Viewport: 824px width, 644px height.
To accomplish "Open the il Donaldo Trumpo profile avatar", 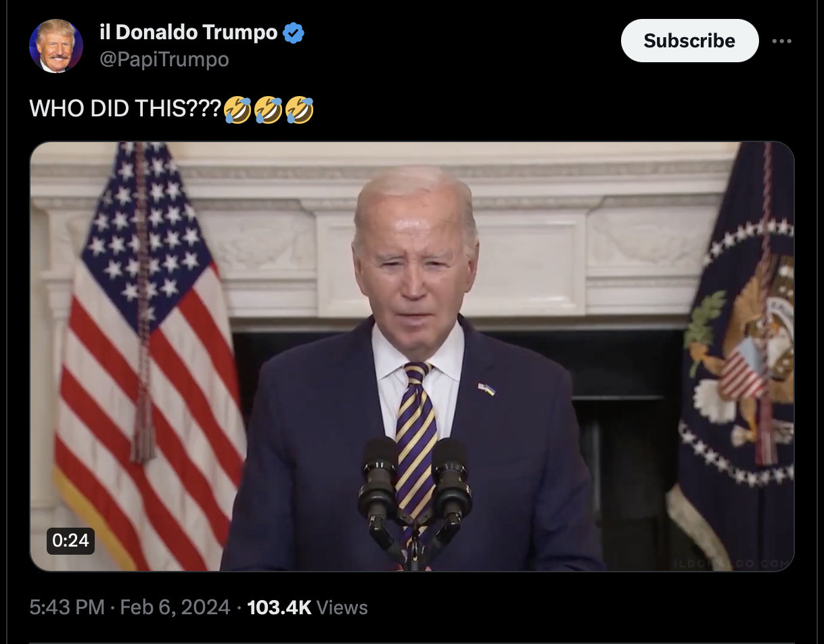I will pyautogui.click(x=56, y=46).
